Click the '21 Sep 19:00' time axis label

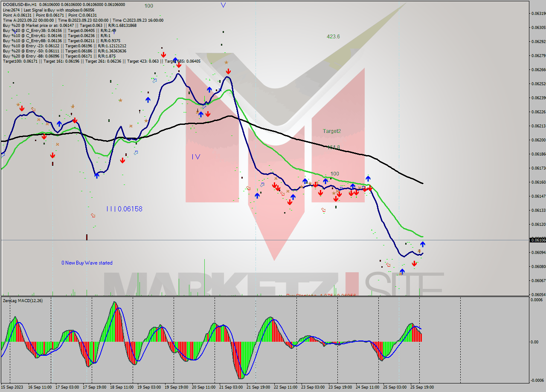(258, 387)
